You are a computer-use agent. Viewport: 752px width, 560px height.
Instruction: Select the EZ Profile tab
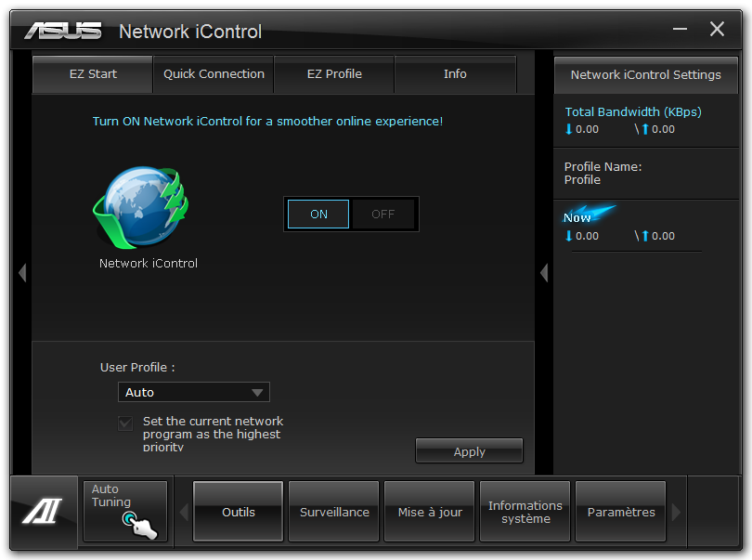[x=334, y=74]
